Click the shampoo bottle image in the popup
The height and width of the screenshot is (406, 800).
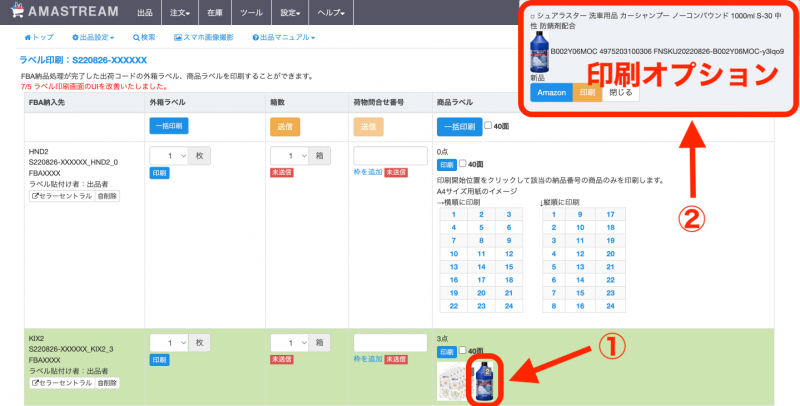click(540, 52)
